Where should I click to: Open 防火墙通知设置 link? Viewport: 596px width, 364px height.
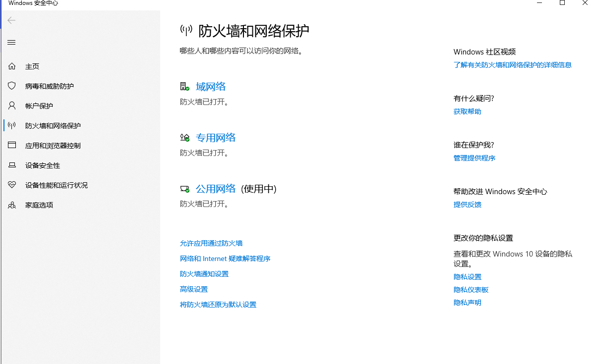coord(204,274)
